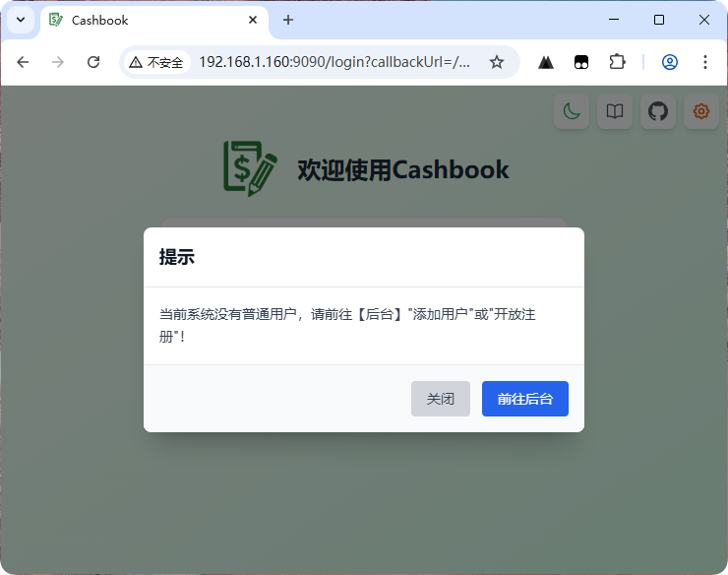Expand the tab search dropdown arrow

point(20,20)
